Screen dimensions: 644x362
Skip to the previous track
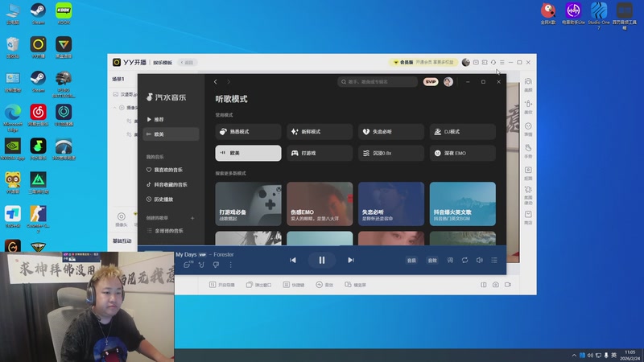[293, 260]
